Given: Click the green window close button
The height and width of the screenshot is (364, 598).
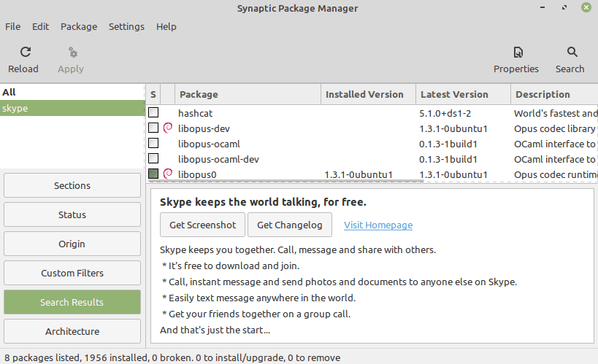Looking at the screenshot, I should click(586, 8).
